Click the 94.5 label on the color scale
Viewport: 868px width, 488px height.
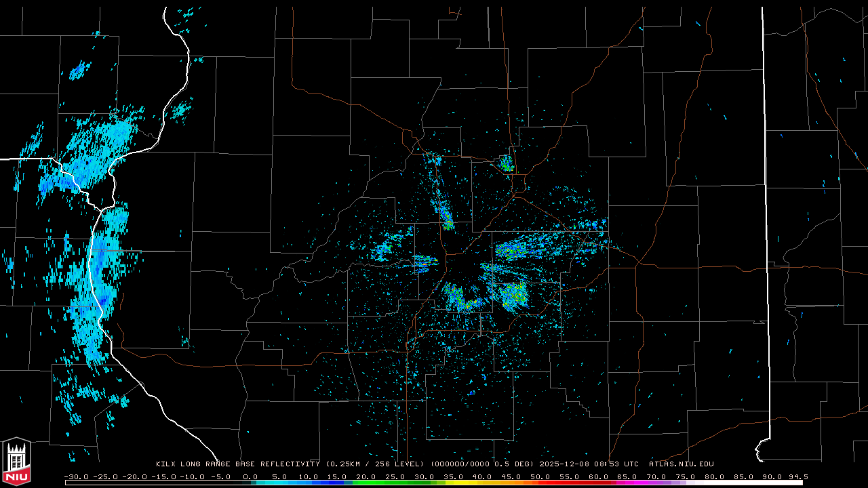(x=797, y=476)
